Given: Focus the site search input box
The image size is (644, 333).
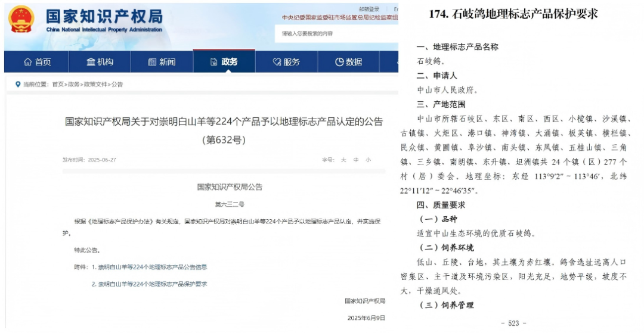Looking at the screenshot, I should [x=338, y=33].
